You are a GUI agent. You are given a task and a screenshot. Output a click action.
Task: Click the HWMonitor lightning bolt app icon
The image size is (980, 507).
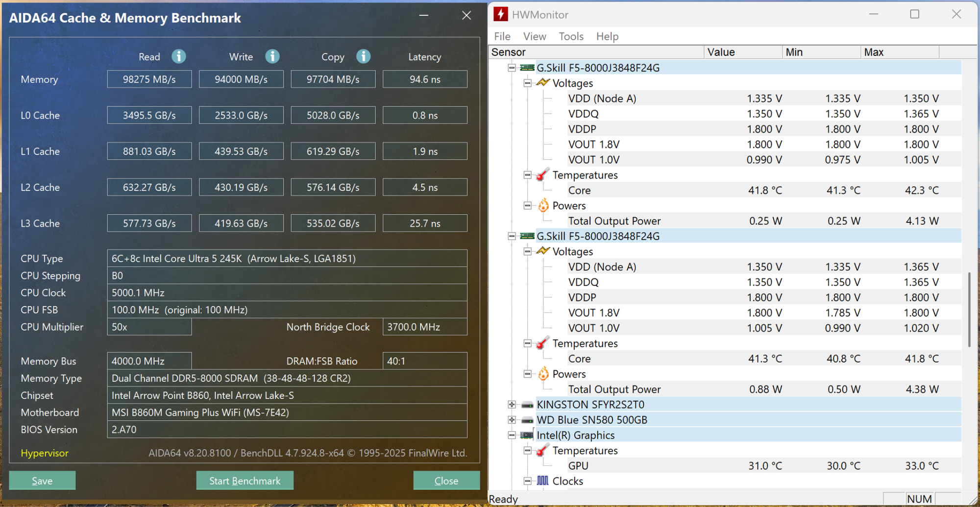click(500, 14)
